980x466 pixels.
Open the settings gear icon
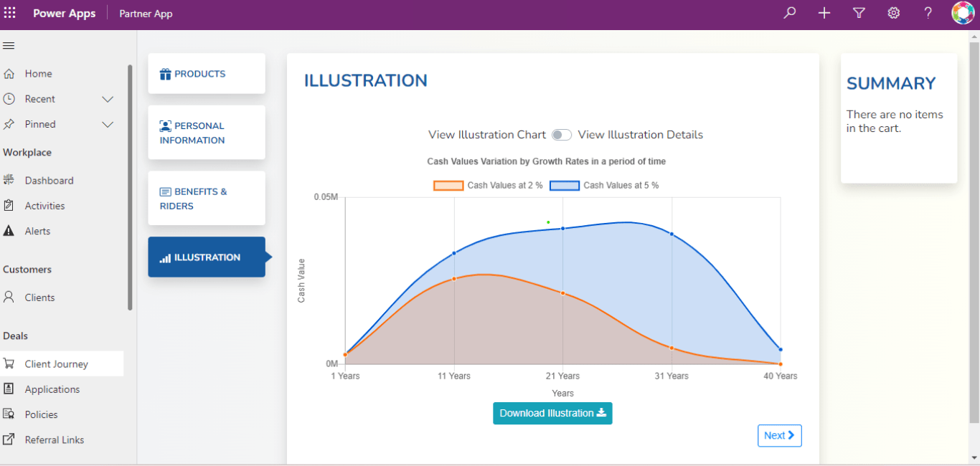(893, 13)
